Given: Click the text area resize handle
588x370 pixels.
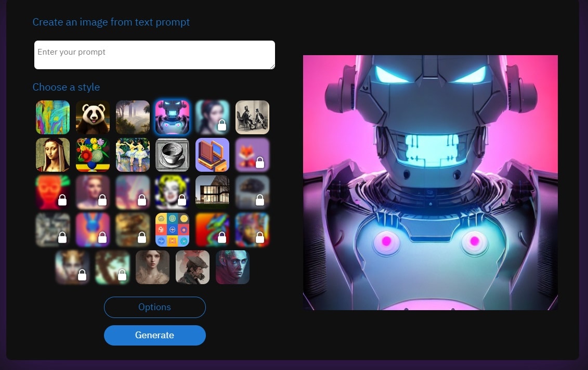Looking at the screenshot, I should (x=272, y=67).
